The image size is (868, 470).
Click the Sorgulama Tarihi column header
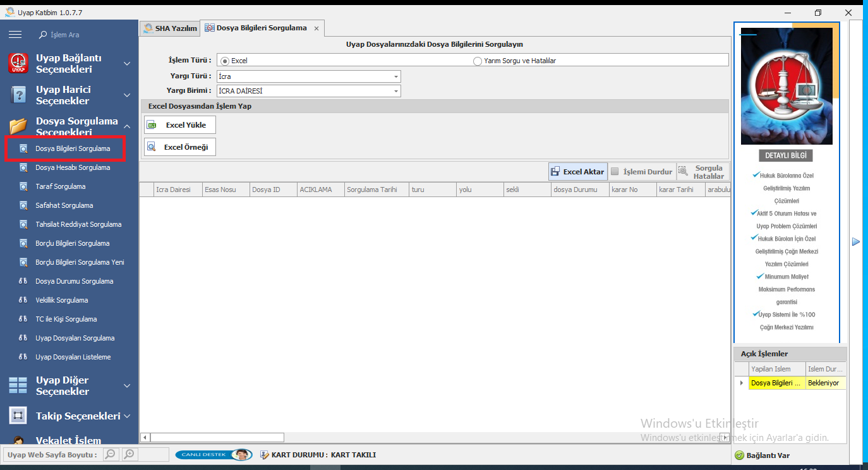(376, 190)
